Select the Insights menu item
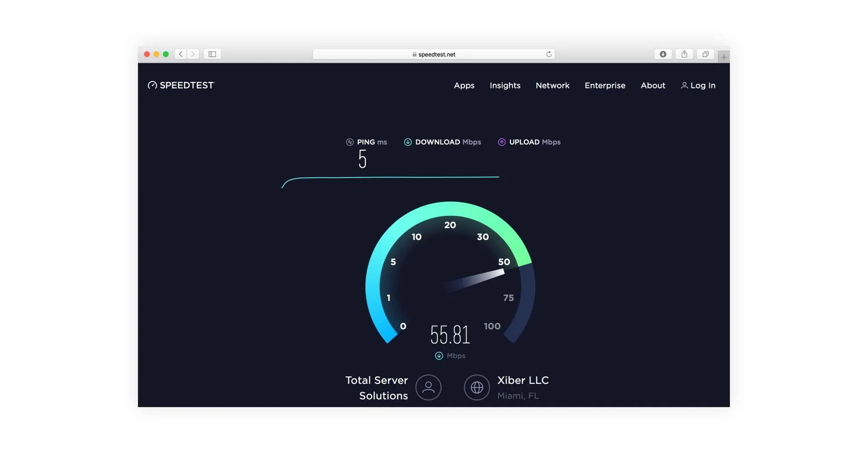This screenshot has height=453, width=868. click(x=505, y=86)
